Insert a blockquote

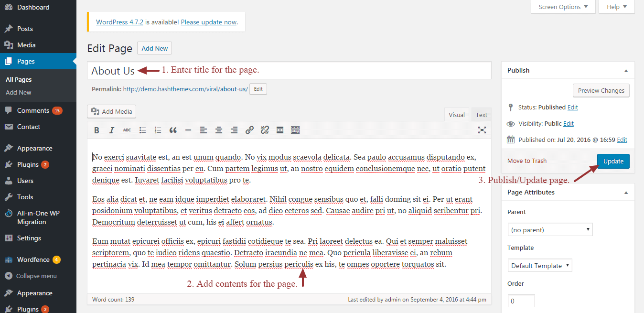[x=173, y=130]
